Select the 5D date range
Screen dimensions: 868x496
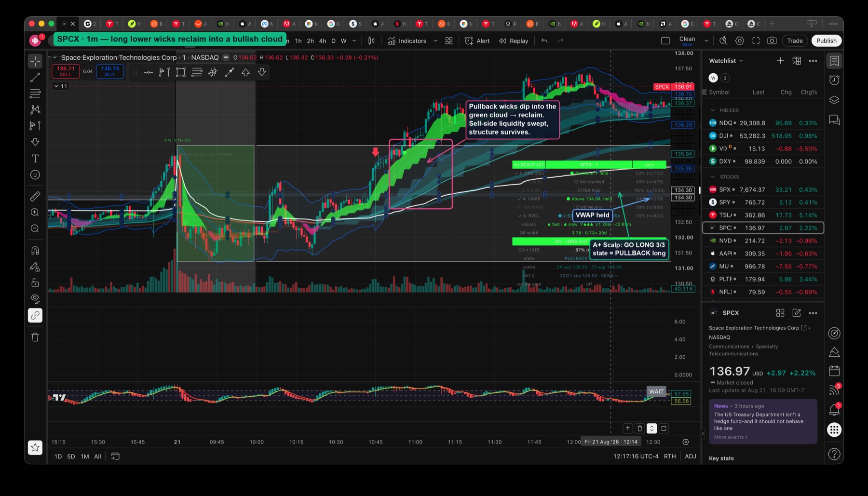[x=71, y=456]
